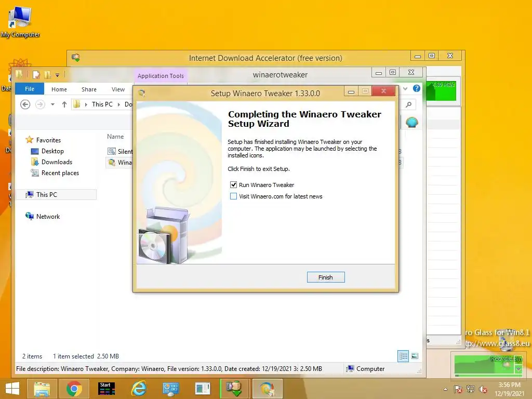The image size is (532, 399).
Task: Open File tab in Explorer ribbon
Action: point(30,89)
